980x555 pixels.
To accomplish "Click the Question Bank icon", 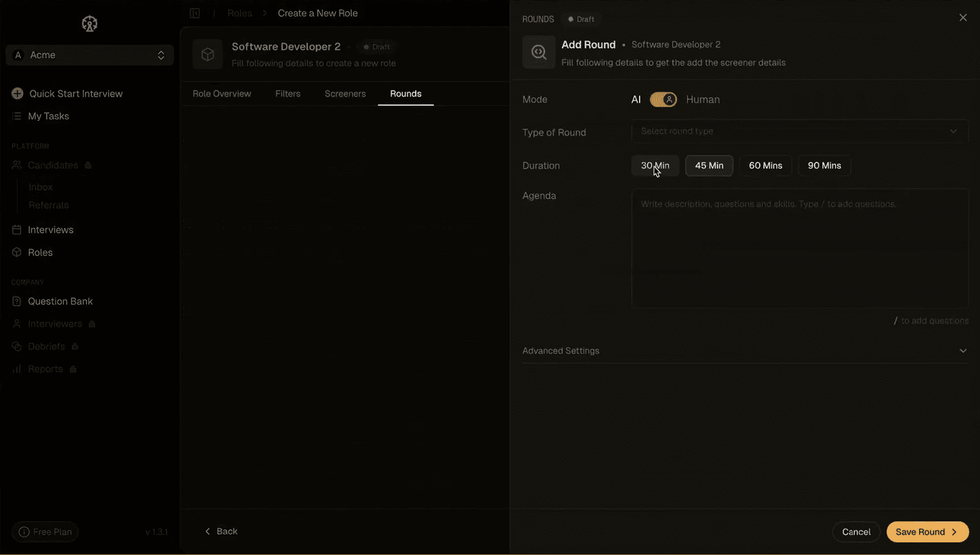I will [17, 301].
